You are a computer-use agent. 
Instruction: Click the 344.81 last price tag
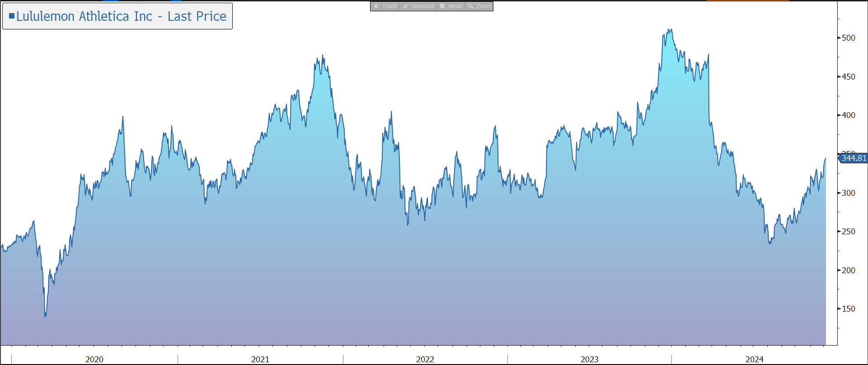click(x=854, y=158)
